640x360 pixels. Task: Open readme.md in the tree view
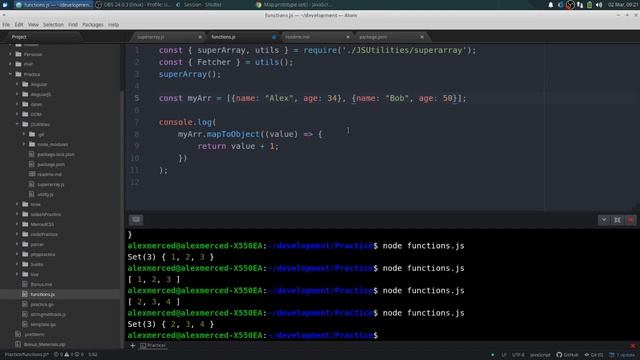click(49, 174)
